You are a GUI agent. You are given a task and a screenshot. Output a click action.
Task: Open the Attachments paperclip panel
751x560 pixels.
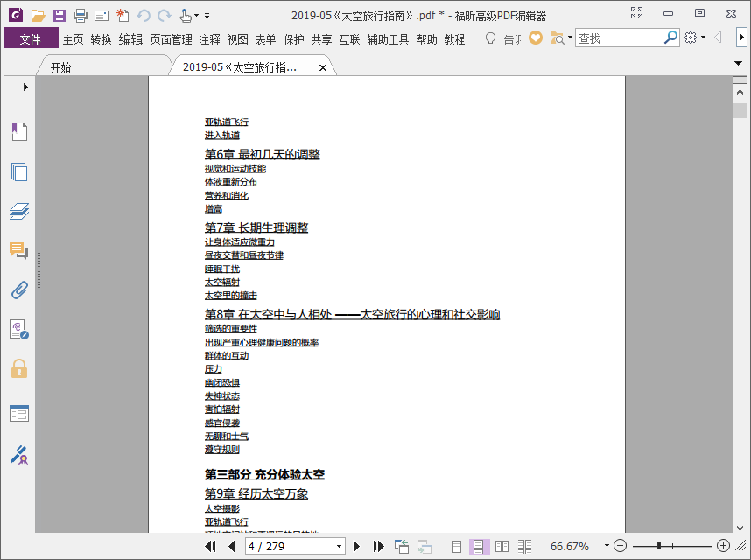tap(19, 290)
